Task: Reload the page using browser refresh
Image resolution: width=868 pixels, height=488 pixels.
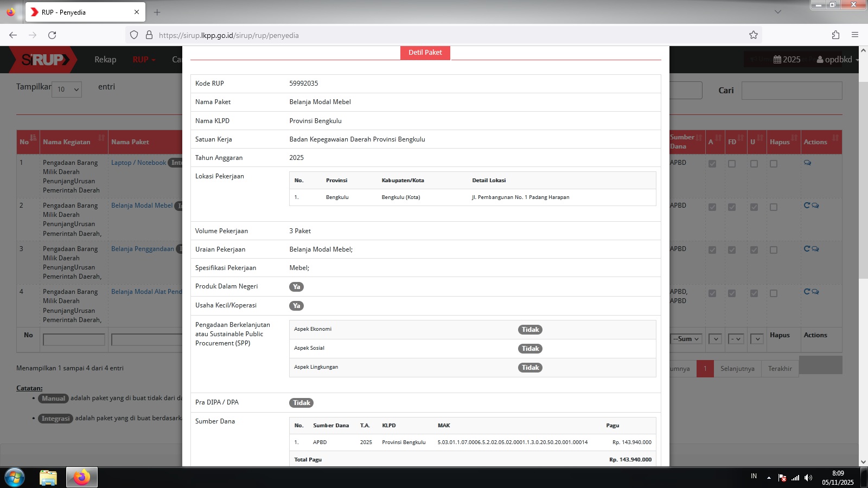Action: coord(52,35)
